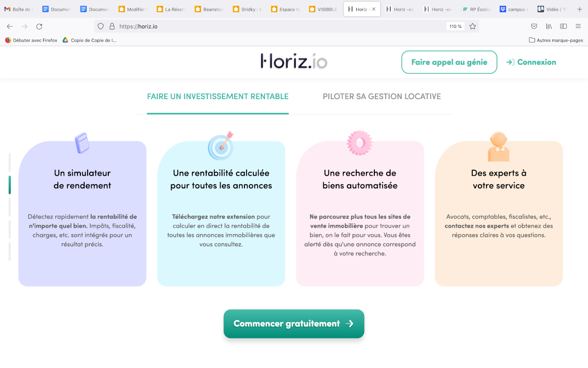The image size is (588, 368).
Task: Click bold text contactez nos experts
Action: [477, 226]
